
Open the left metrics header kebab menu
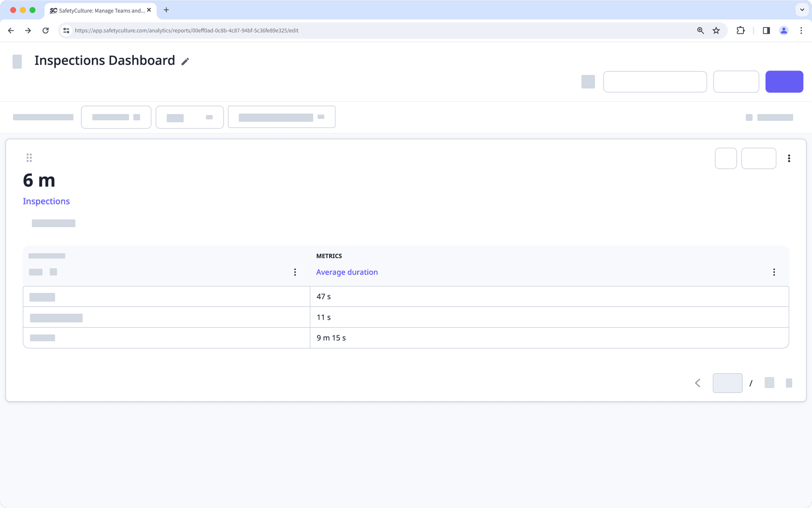[295, 272]
